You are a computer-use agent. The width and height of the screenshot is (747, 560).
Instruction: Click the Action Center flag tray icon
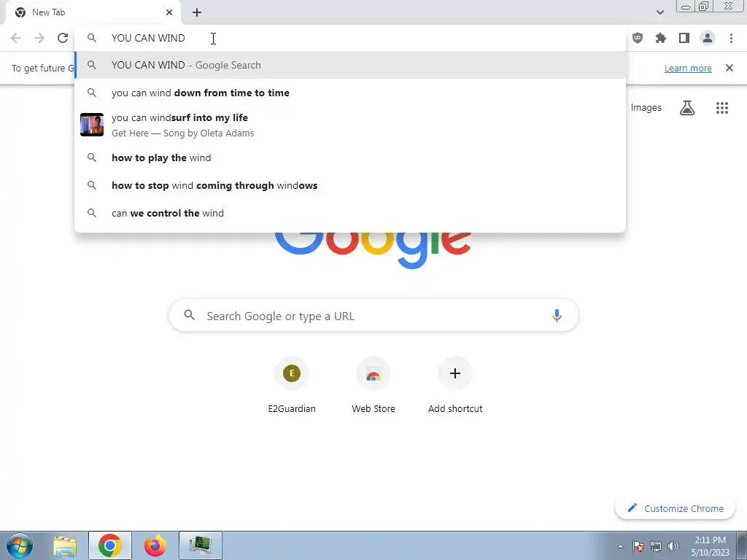[638, 546]
